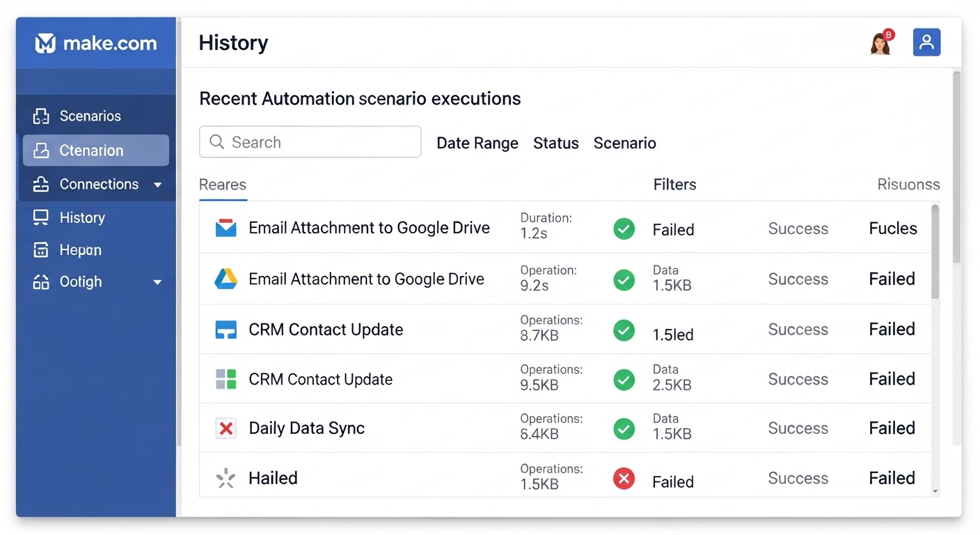Click the make.com logo icon
This screenshot has width=980, height=535.
[45, 44]
